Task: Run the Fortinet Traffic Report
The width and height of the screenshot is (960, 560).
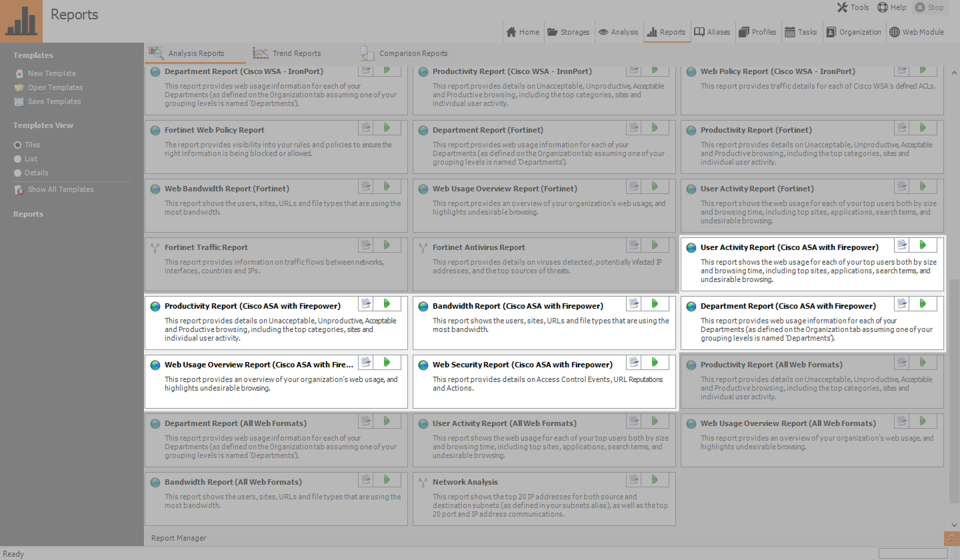Action: [387, 245]
